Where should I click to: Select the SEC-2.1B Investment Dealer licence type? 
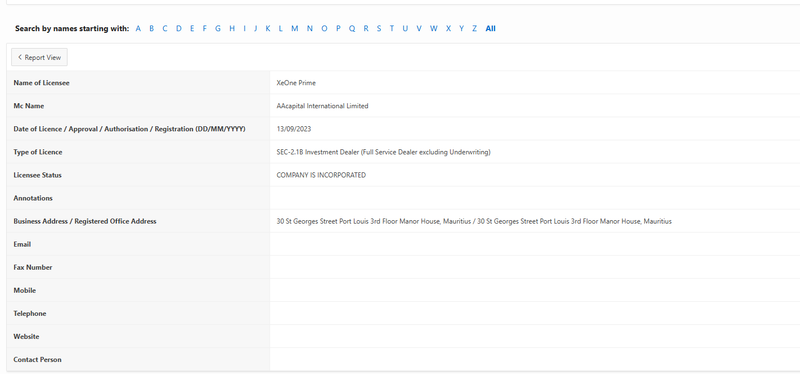[x=384, y=152]
